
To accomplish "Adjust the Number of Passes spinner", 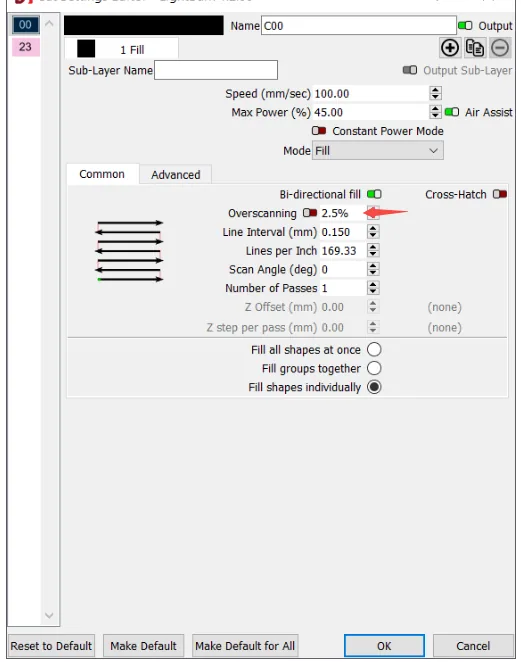I will [372, 288].
